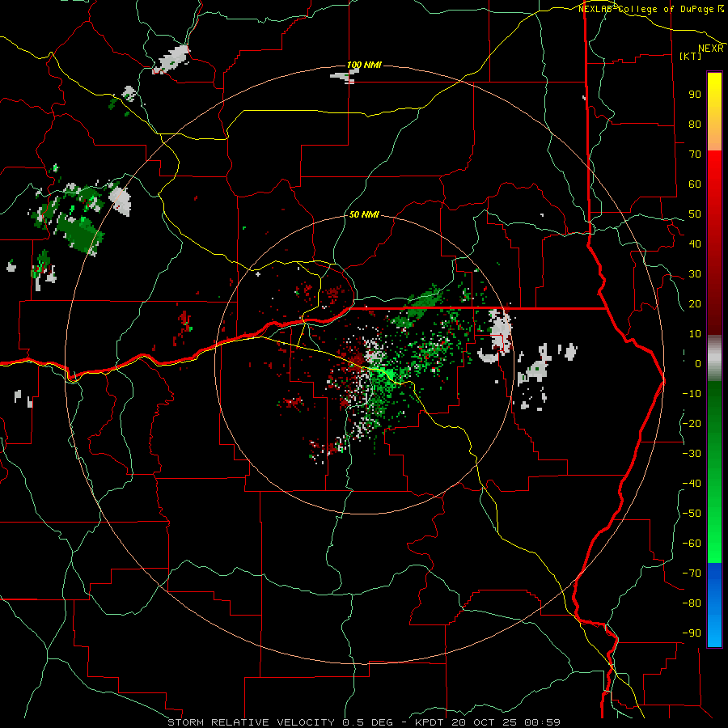Select the 100 NMI range ring label
728x728 pixels.
[x=365, y=65]
